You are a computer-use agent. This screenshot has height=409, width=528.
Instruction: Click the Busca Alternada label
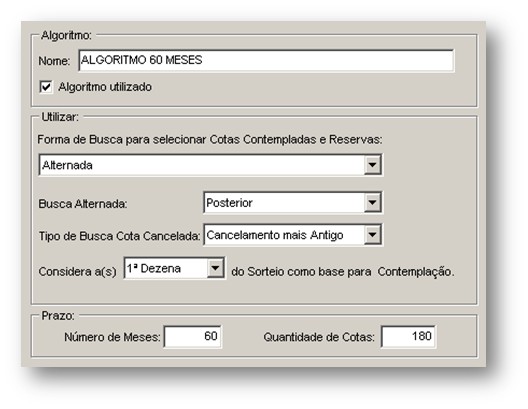point(83,204)
